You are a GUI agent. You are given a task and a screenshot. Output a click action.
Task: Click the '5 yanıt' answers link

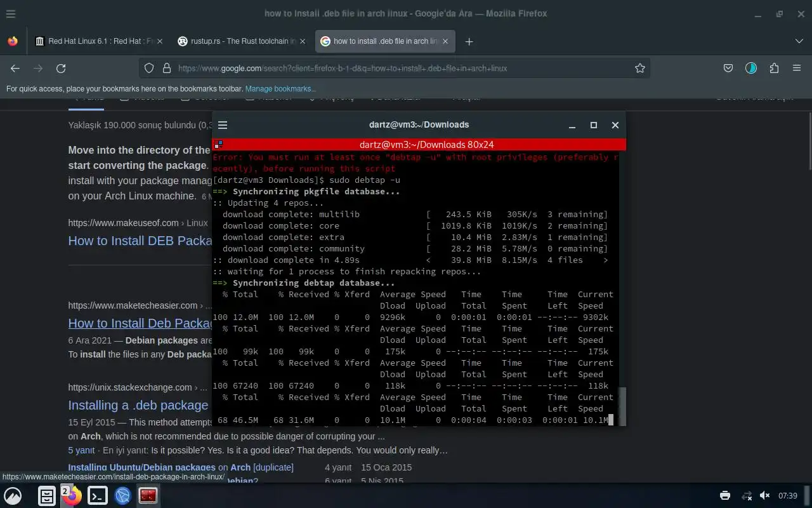tap(81, 450)
